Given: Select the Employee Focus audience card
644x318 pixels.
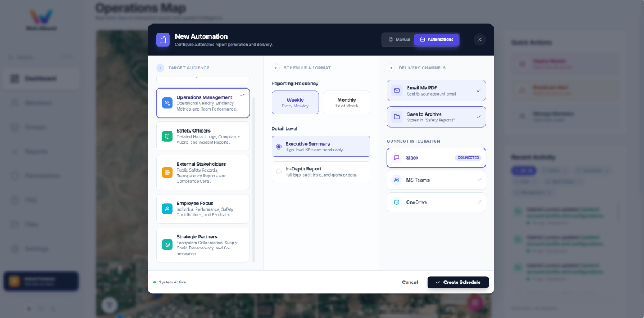Looking at the screenshot, I should click(203, 209).
